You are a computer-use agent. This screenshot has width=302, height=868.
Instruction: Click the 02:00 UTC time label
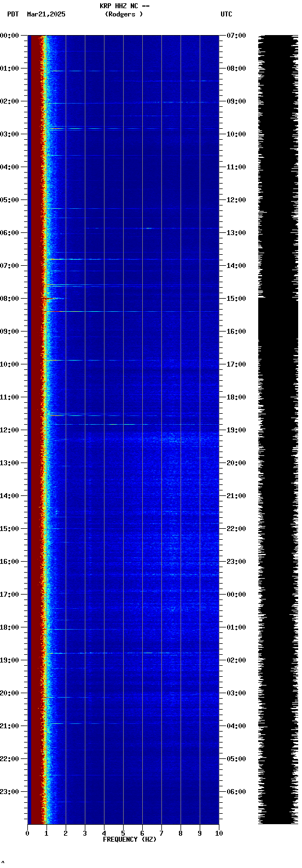point(236,660)
